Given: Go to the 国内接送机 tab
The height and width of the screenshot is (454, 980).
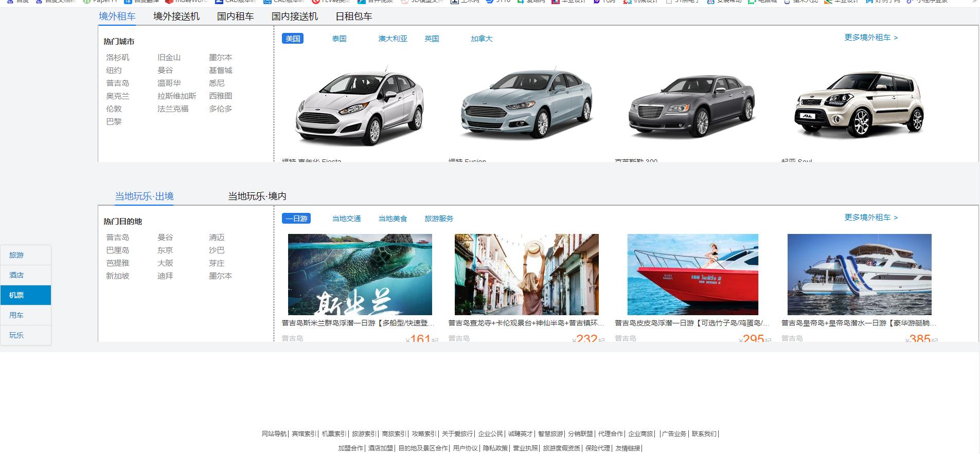Looking at the screenshot, I should (x=295, y=16).
